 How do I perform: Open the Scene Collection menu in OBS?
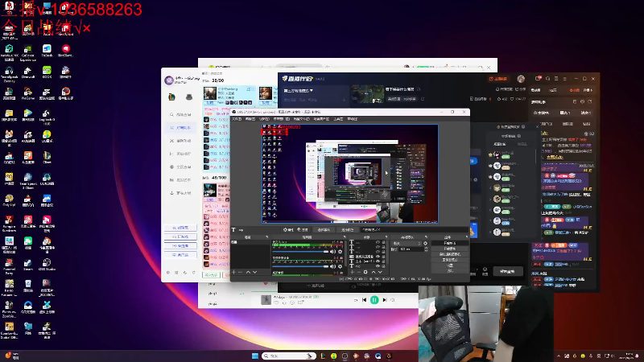[321, 119]
